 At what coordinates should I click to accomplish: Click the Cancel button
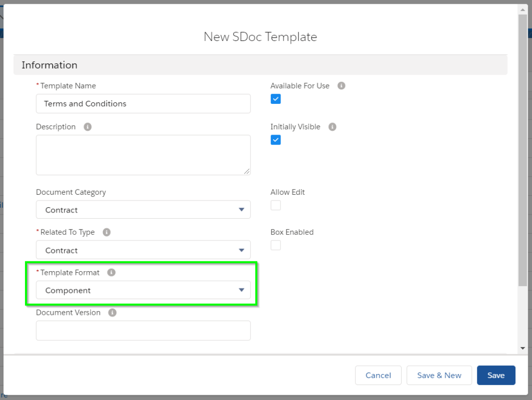378,375
